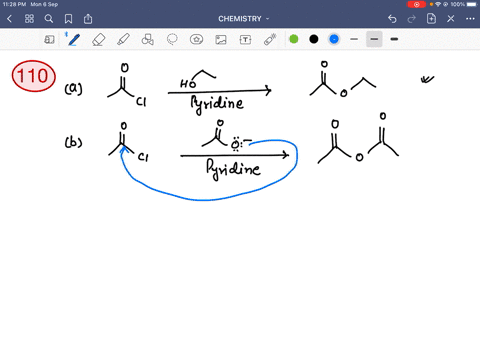Image resolution: width=480 pixels, height=360 pixels.
Task: Select the Text box tool
Action: click(245, 40)
